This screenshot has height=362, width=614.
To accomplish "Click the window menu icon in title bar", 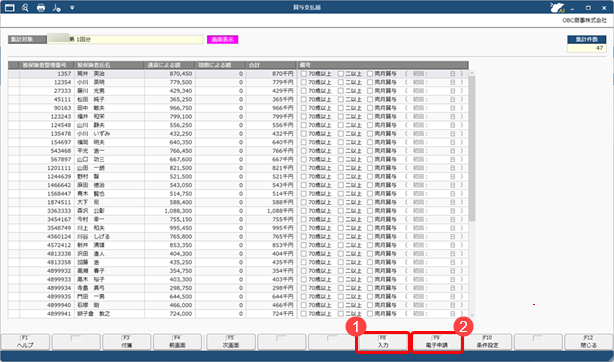I will pyautogui.click(x=9, y=7).
